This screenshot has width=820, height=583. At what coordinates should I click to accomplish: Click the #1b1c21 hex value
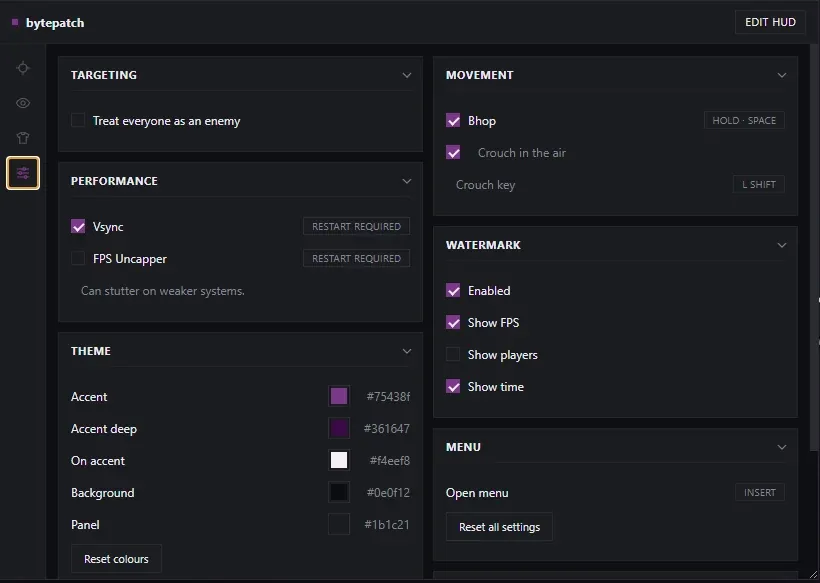387,524
